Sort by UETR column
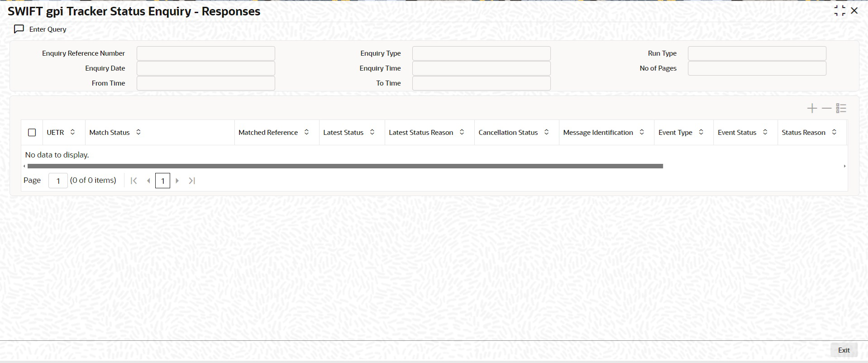The height and width of the screenshot is (363, 868). (x=72, y=132)
